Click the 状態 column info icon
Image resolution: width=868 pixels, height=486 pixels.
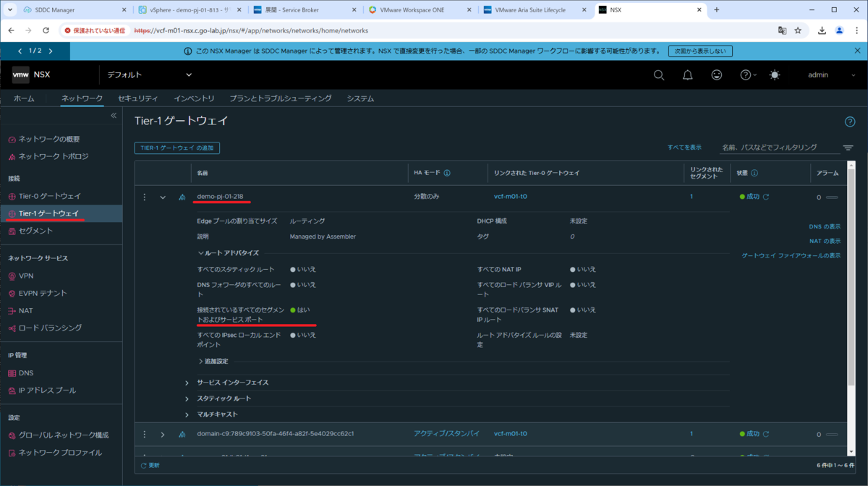point(754,173)
